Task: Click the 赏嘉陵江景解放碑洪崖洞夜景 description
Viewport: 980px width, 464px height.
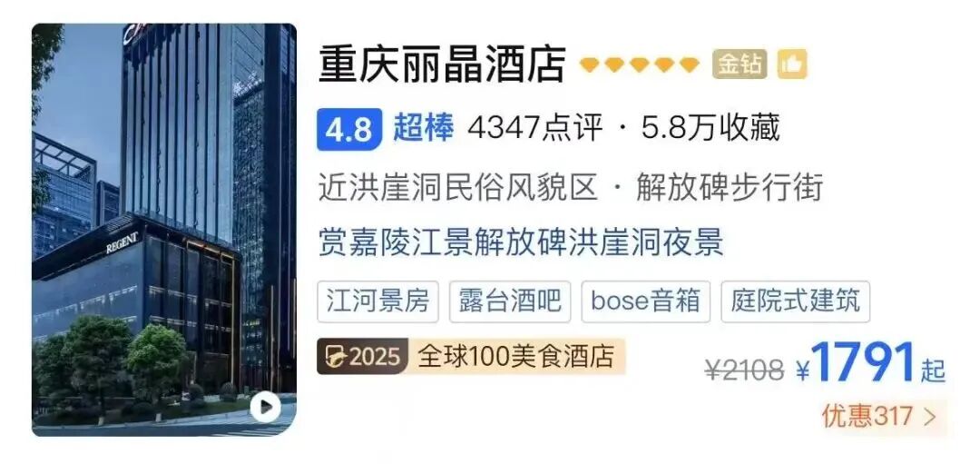Action: click(521, 242)
